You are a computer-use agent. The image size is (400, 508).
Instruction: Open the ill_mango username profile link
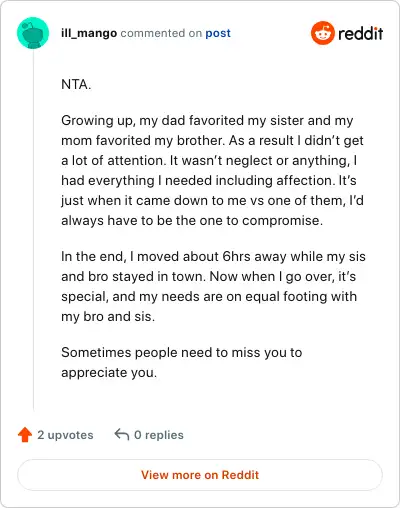pos(89,33)
